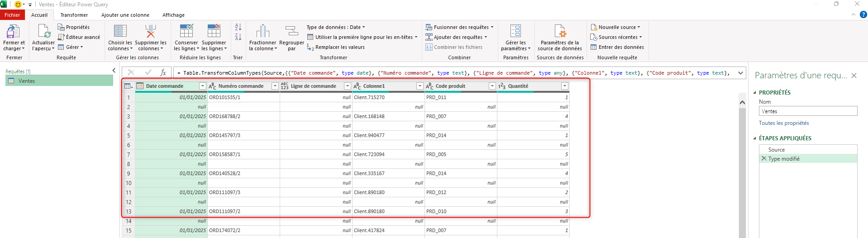The width and height of the screenshot is (868, 238).
Task: Sort descending with the Z-A icon
Action: coord(238,37)
